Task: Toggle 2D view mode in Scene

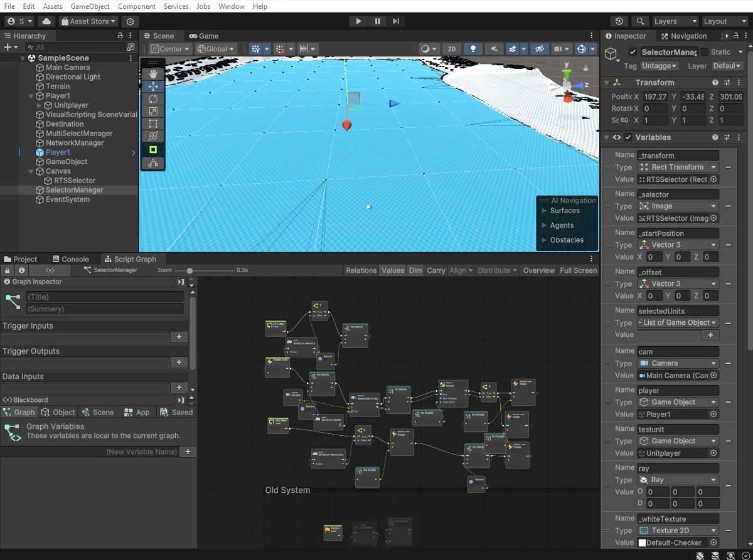Action: (x=451, y=49)
